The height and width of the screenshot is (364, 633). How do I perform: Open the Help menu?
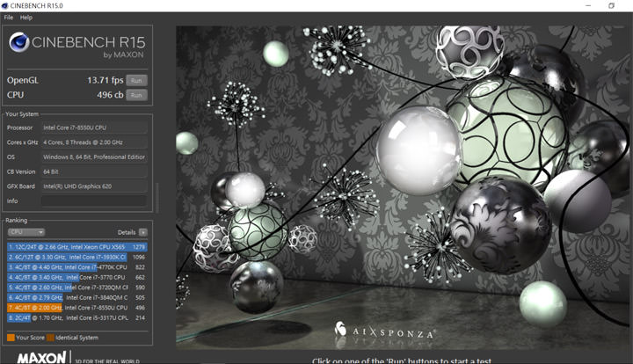pyautogui.click(x=26, y=17)
